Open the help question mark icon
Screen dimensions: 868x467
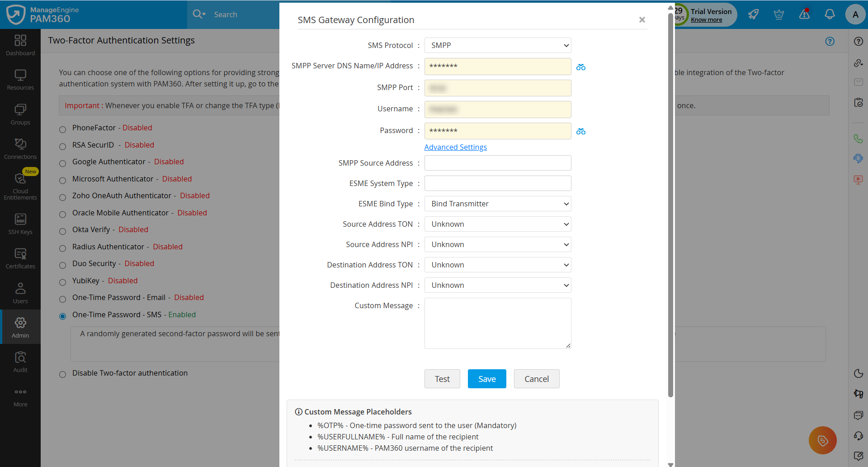pyautogui.click(x=858, y=41)
